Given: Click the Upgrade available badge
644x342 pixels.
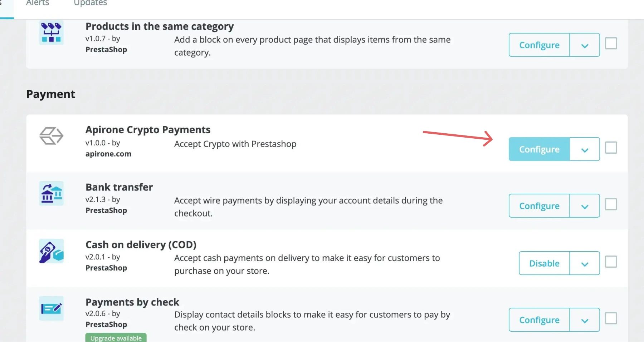Looking at the screenshot, I should click(x=116, y=338).
